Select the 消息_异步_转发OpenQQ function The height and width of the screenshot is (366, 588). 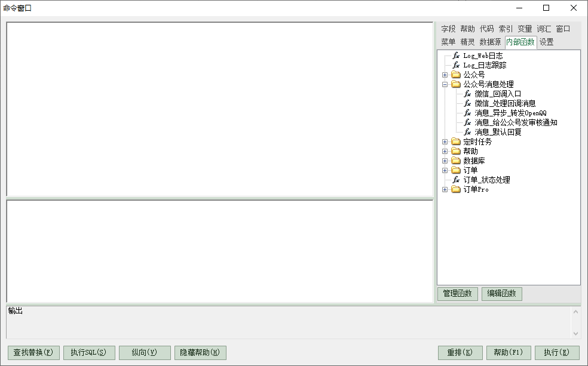(x=511, y=113)
